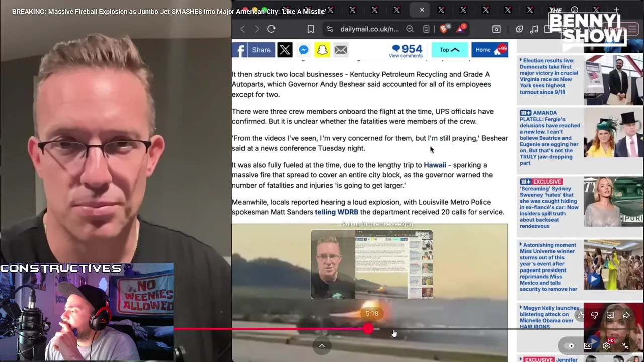Open player settings gear
Image resolution: width=644 pixels, height=362 pixels.
606,346
